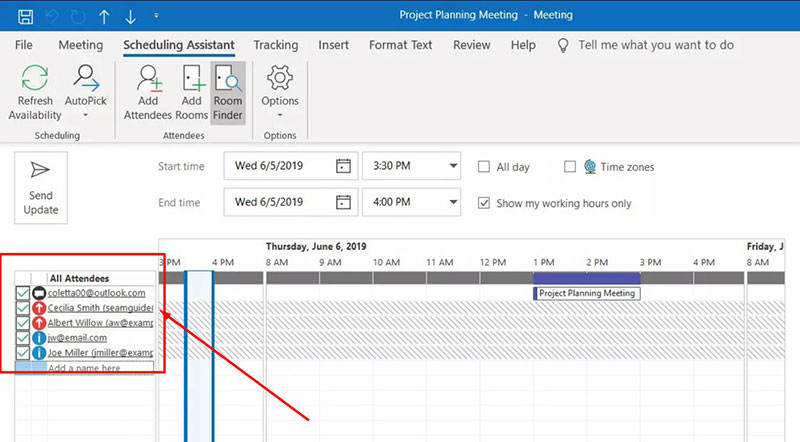Image resolution: width=800 pixels, height=442 pixels.
Task: Open the Tracking tab
Action: point(276,45)
